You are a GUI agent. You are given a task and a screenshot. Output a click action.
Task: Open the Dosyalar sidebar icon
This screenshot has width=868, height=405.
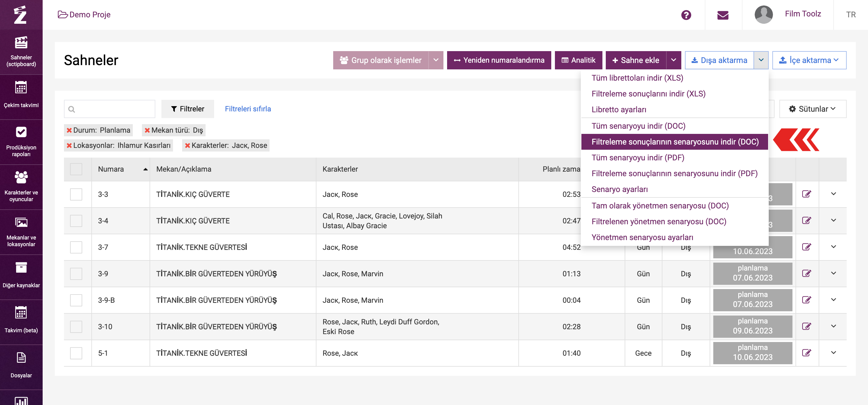(x=21, y=358)
